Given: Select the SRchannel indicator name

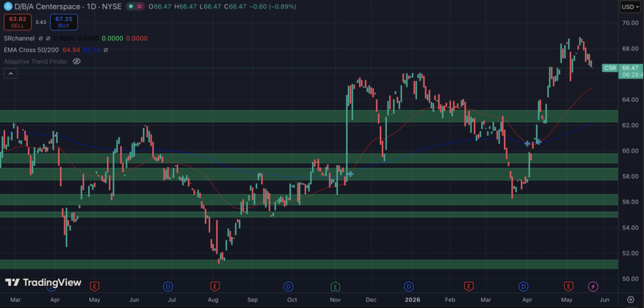Looking at the screenshot, I should pyautogui.click(x=19, y=38).
